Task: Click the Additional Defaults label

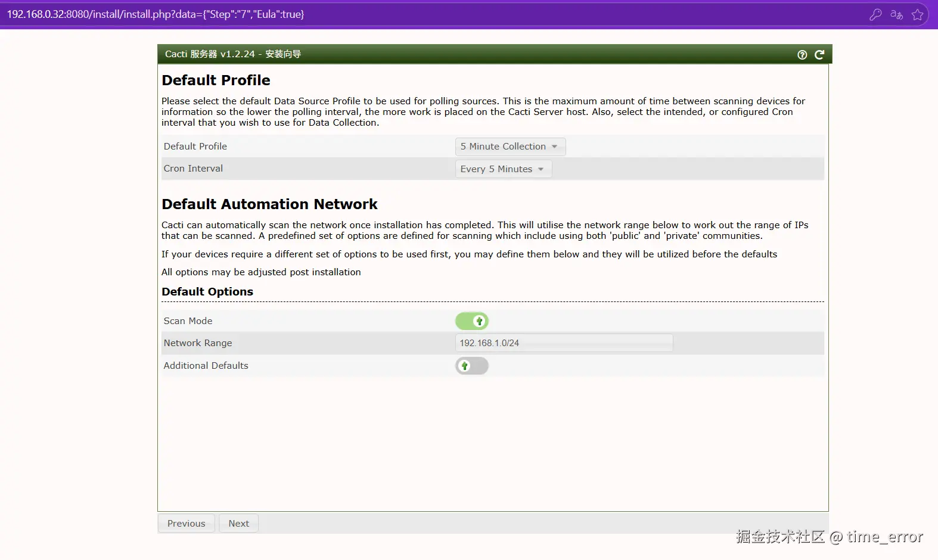Action: point(206,366)
